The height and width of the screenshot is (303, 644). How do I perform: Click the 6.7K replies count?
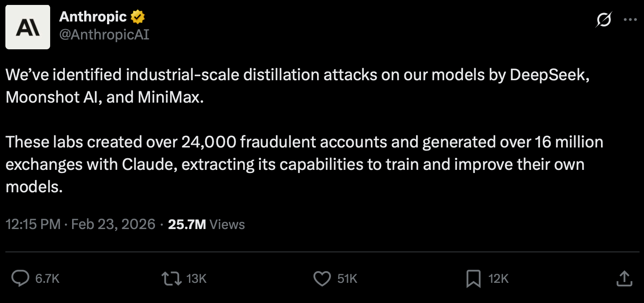[47, 279]
